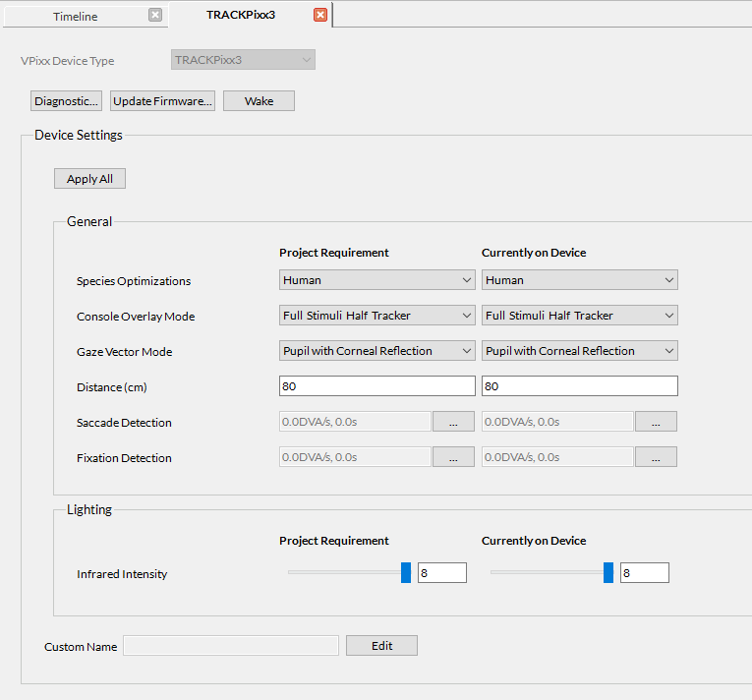
Task: Click Project Requirement Infrared Intensity slider handle
Action: point(406,573)
